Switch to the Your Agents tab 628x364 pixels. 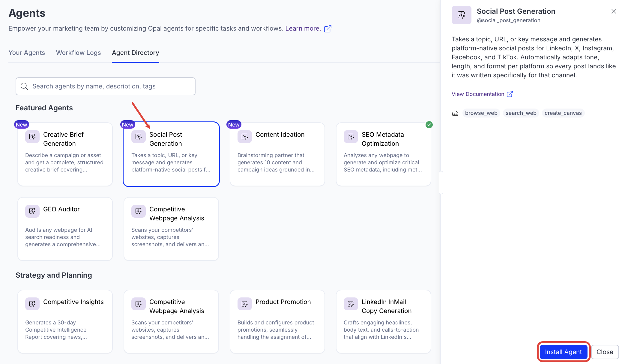coord(27,53)
